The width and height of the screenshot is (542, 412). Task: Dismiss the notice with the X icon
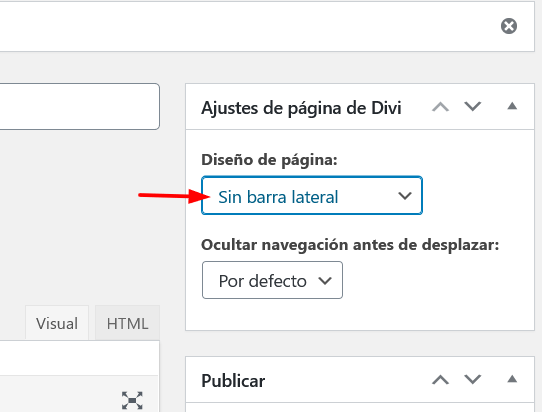click(509, 26)
